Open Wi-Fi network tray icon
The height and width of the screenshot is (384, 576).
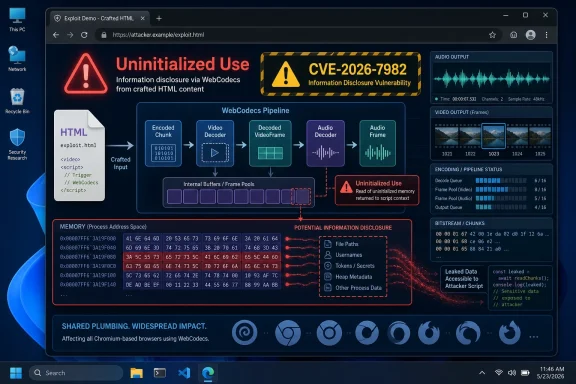click(x=498, y=373)
